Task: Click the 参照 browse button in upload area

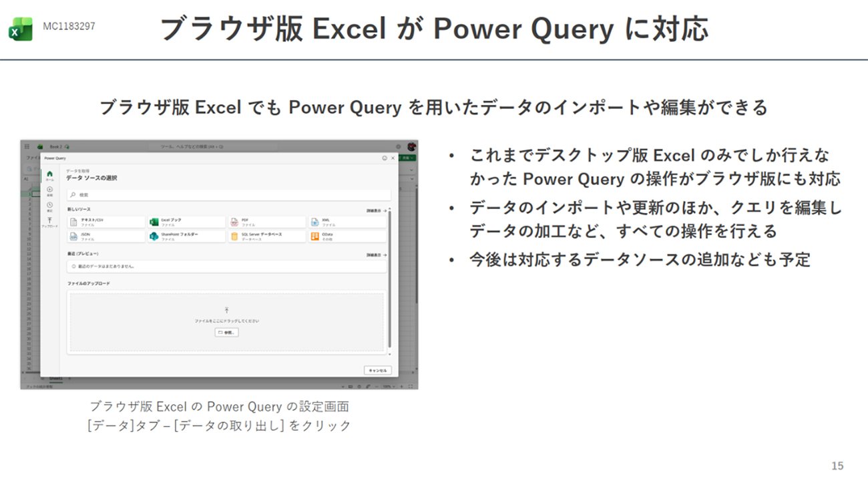Action: click(226, 332)
